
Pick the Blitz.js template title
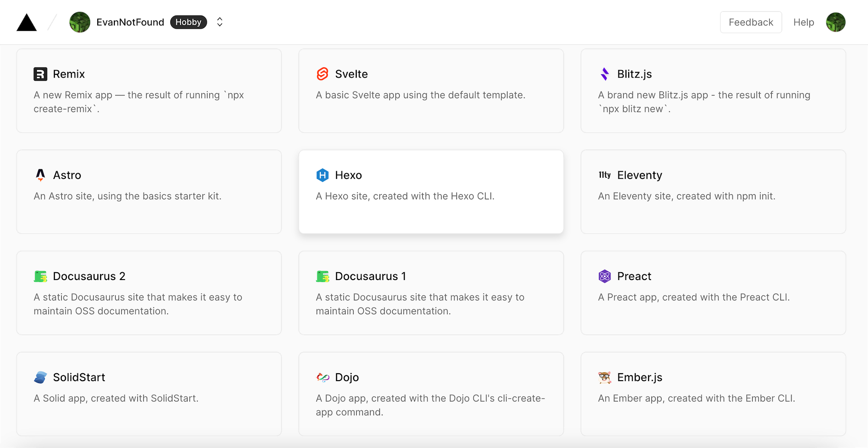634,74
